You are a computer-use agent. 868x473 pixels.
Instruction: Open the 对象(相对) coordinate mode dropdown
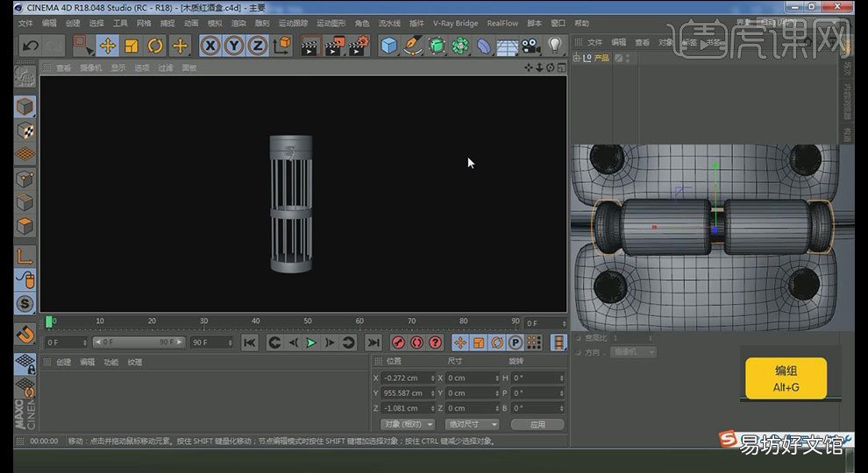tap(408, 424)
